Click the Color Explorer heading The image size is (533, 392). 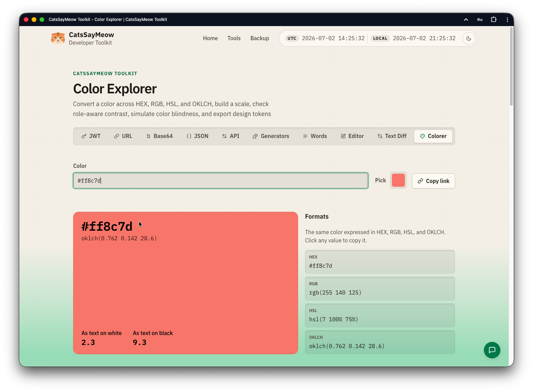coord(115,89)
